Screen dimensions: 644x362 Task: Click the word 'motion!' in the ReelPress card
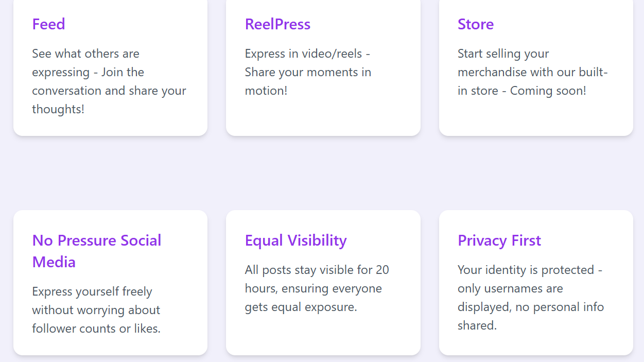(266, 91)
